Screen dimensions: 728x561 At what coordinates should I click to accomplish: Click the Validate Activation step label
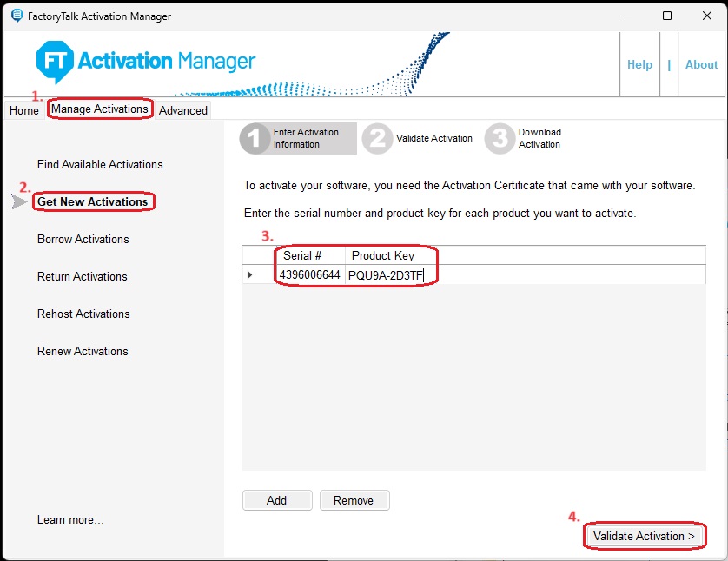click(x=434, y=138)
